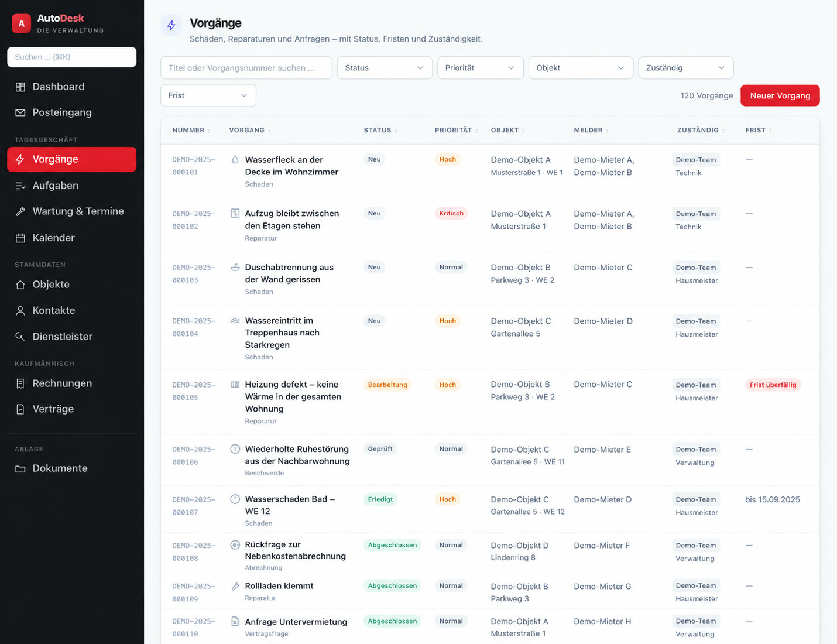Click the water drop icon beside Wasserfleck entry
The image size is (837, 644).
click(x=235, y=159)
